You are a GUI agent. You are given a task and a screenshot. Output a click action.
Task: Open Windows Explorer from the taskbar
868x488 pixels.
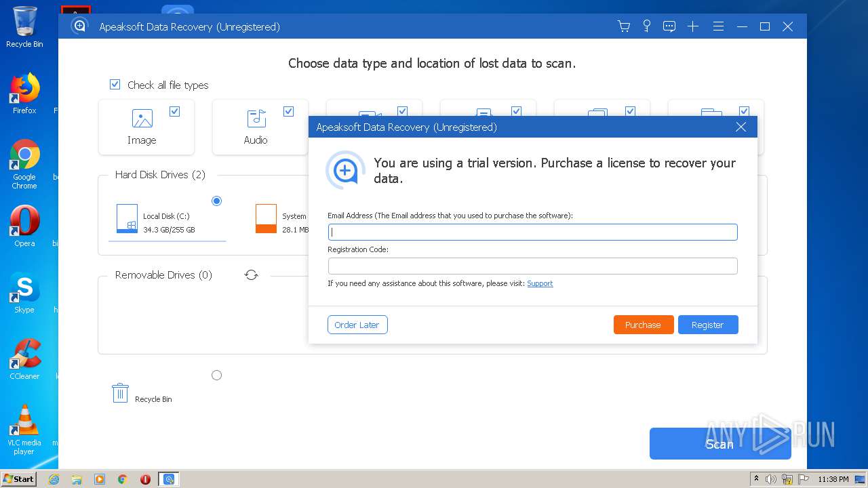[77, 479]
